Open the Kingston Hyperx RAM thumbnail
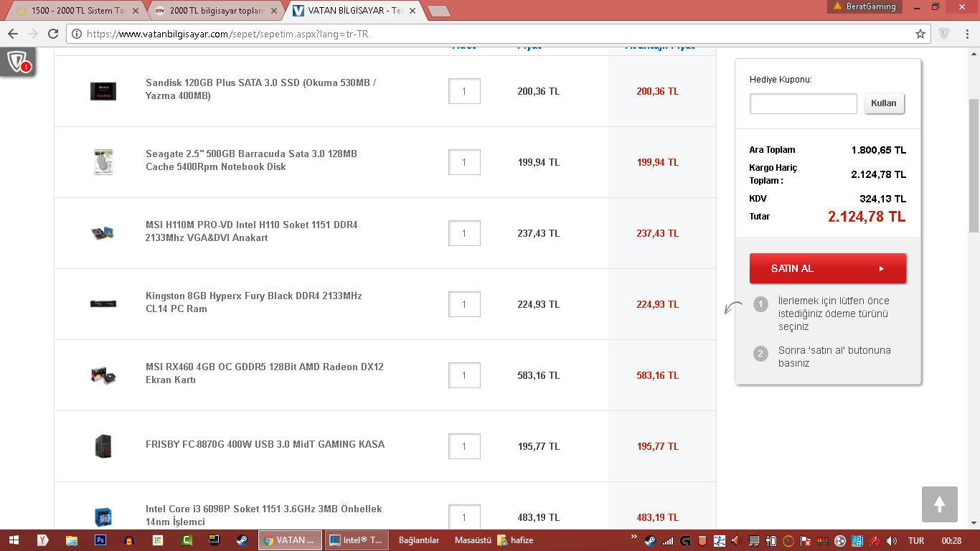The image size is (980, 551). click(103, 304)
